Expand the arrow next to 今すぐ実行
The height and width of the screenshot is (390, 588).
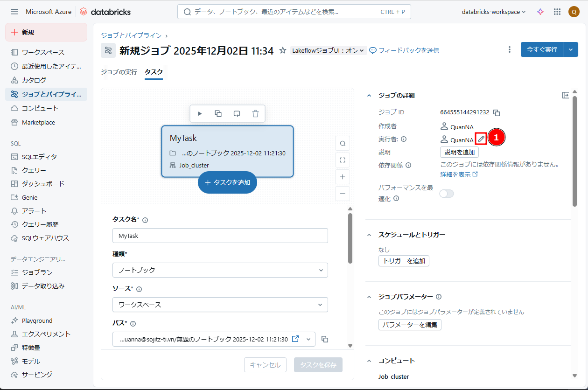pyautogui.click(x=571, y=49)
